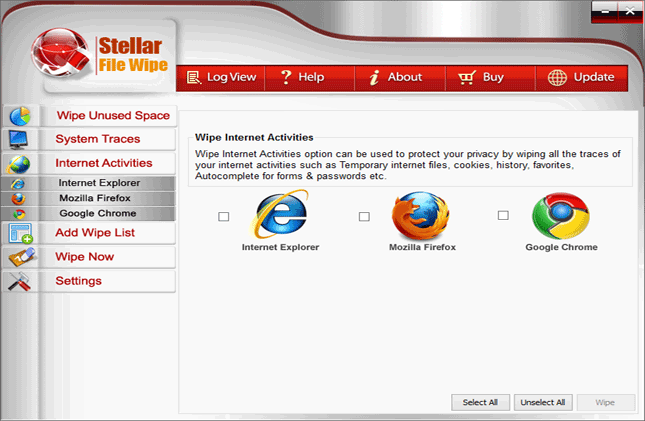Open the Update menu item

582,77
